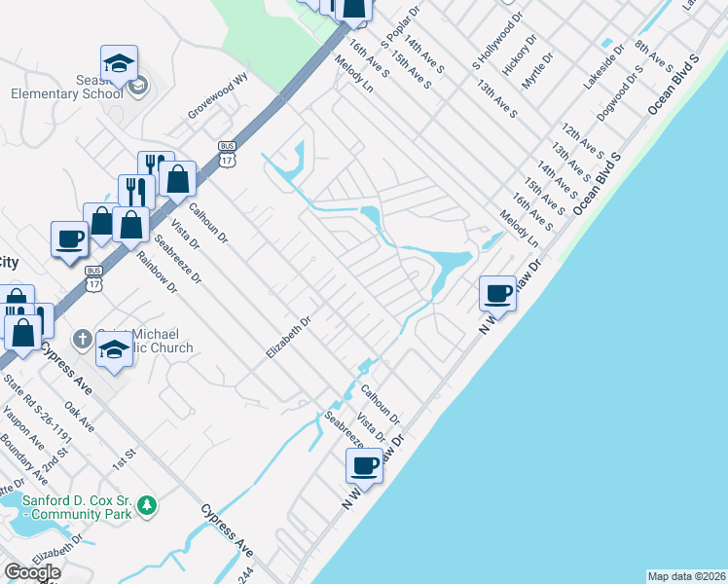Click the tree icon for Sanford D. Cox Sr. Community Park
The width and height of the screenshot is (728, 584).
[147, 505]
